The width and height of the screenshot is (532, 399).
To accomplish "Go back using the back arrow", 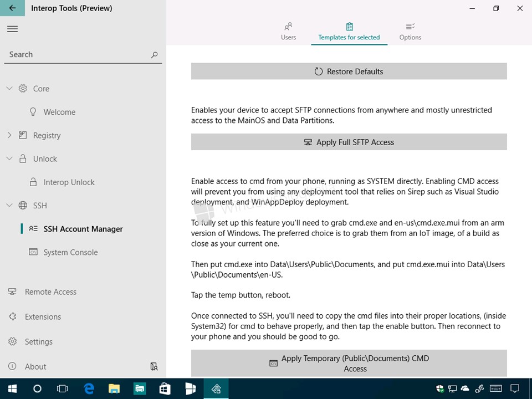I will tap(12, 8).
